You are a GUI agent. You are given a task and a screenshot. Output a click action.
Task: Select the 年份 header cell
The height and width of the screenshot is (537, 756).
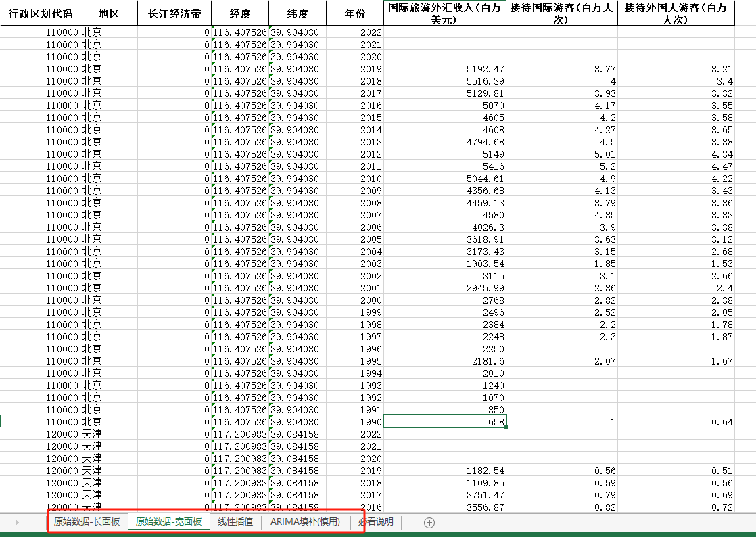click(355, 14)
